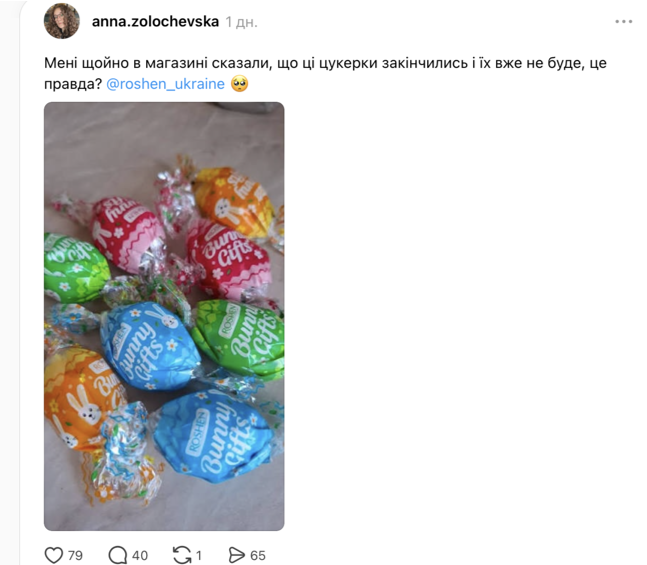Open comments via speech bubble icon
The width and height of the screenshot is (647, 565).
[x=118, y=555]
